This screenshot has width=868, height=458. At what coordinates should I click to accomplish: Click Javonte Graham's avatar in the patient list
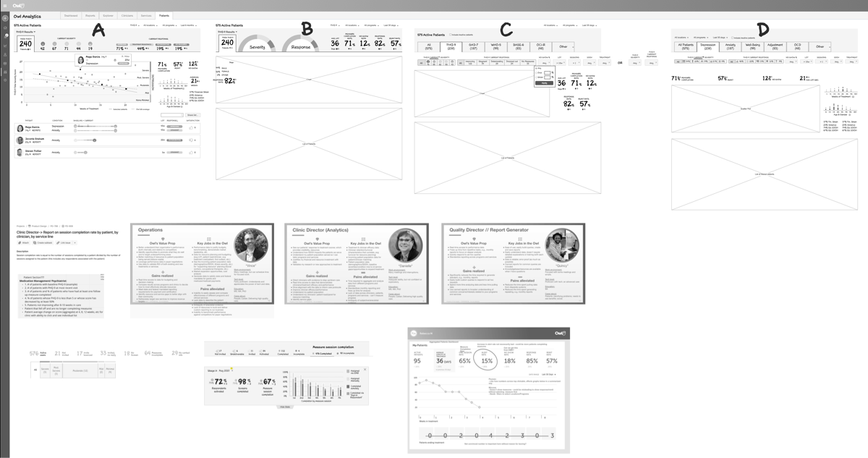point(20,140)
